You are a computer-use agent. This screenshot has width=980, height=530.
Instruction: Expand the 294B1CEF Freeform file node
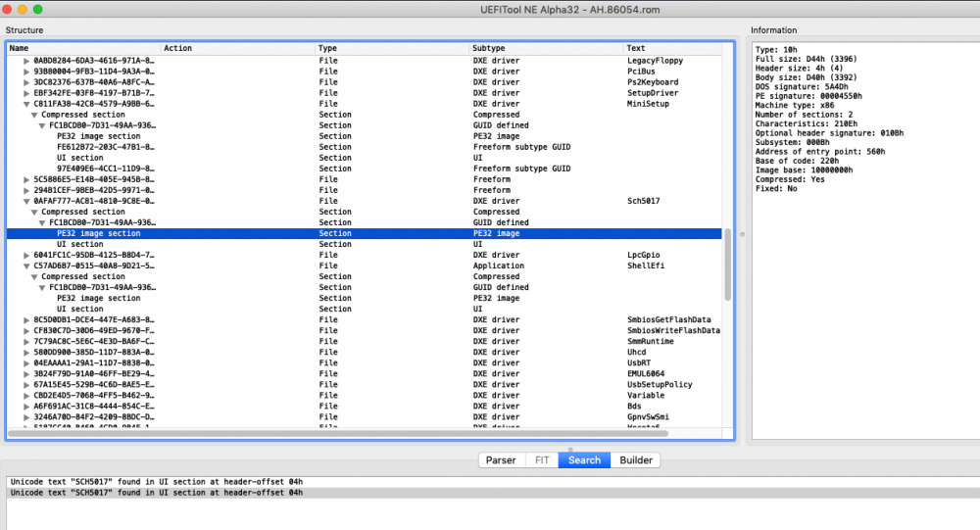[x=26, y=190]
